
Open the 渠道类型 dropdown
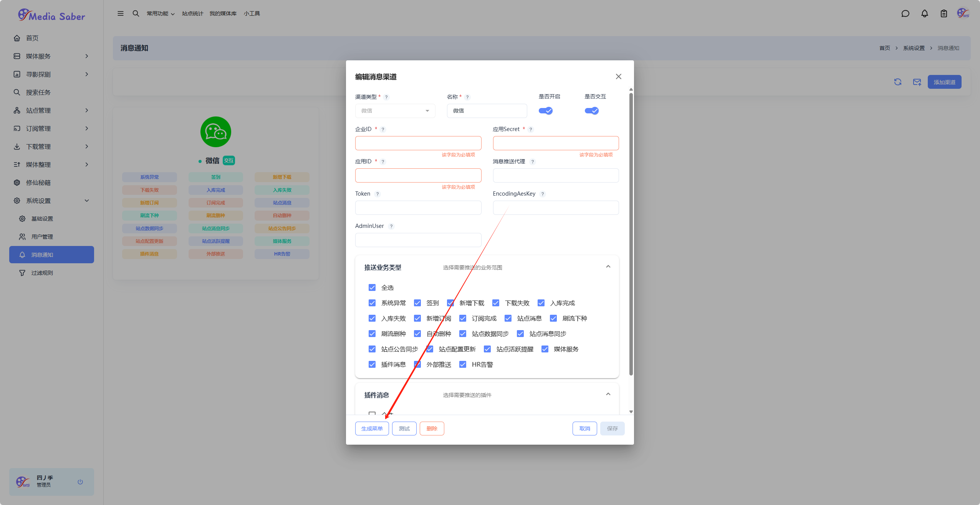pyautogui.click(x=395, y=111)
